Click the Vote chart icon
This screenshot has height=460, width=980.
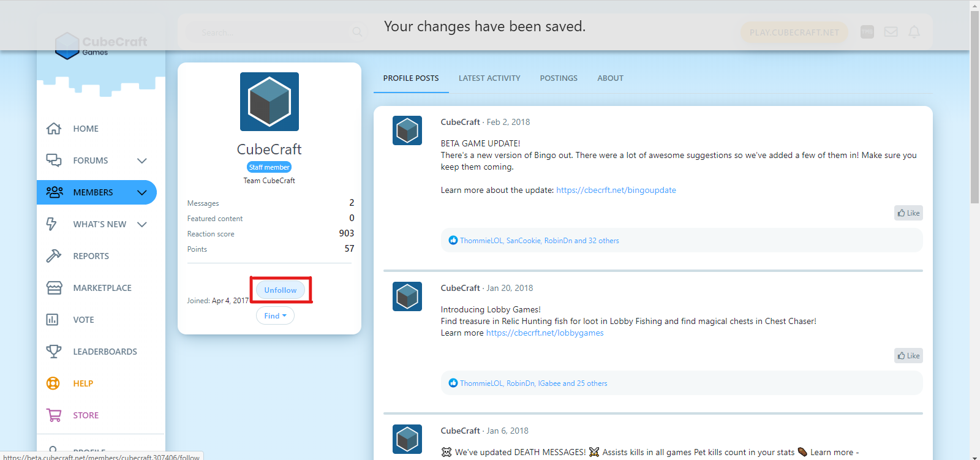click(x=53, y=320)
